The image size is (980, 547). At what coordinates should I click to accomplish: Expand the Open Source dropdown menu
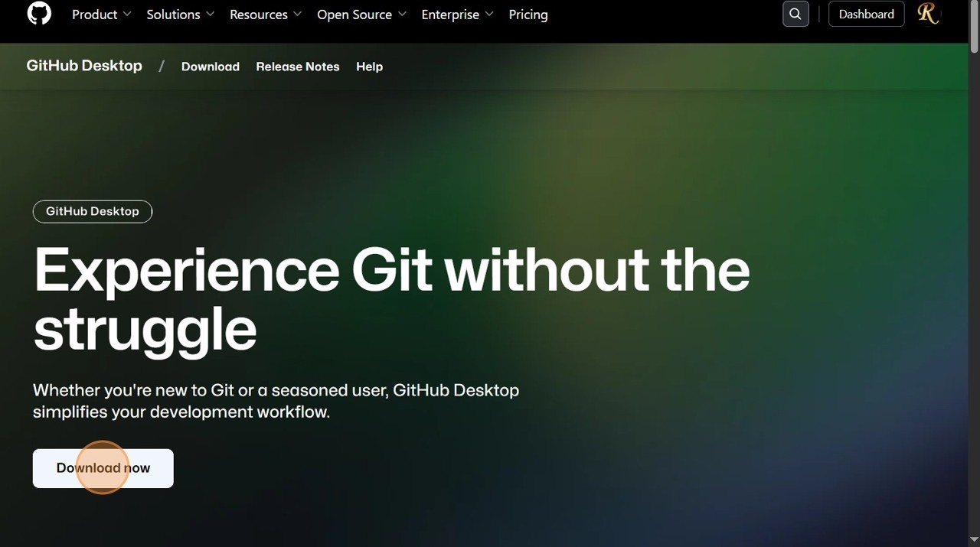pyautogui.click(x=361, y=15)
